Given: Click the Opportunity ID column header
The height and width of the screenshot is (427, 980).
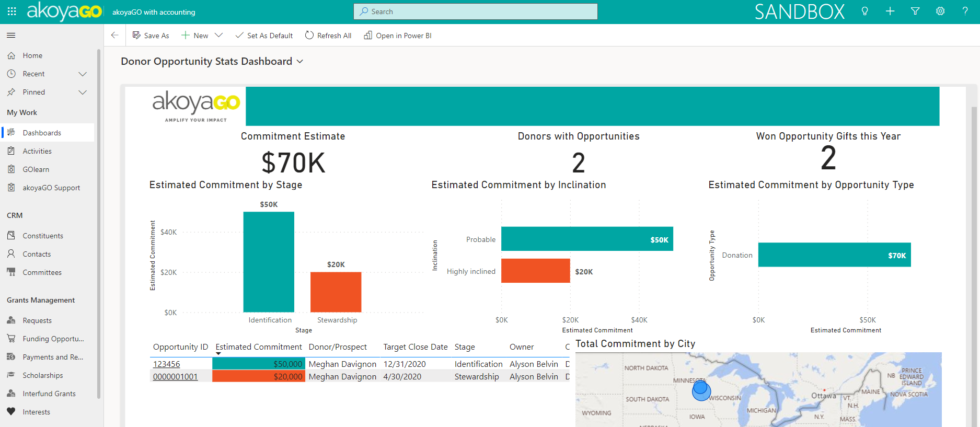Looking at the screenshot, I should 180,347.
